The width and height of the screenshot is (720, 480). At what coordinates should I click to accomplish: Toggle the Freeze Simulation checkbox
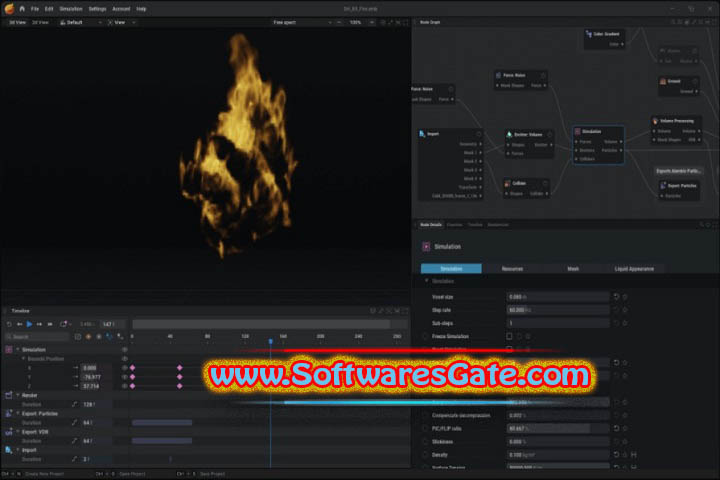click(509, 336)
